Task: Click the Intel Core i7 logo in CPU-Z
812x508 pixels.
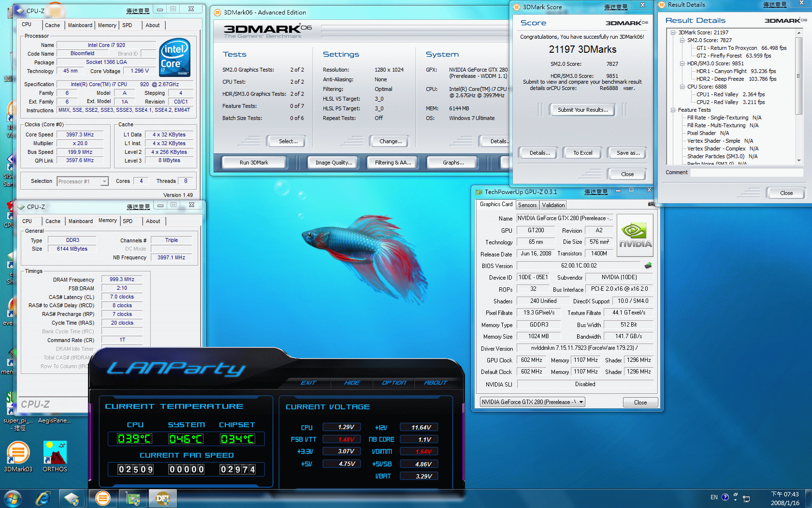Action: (x=174, y=57)
